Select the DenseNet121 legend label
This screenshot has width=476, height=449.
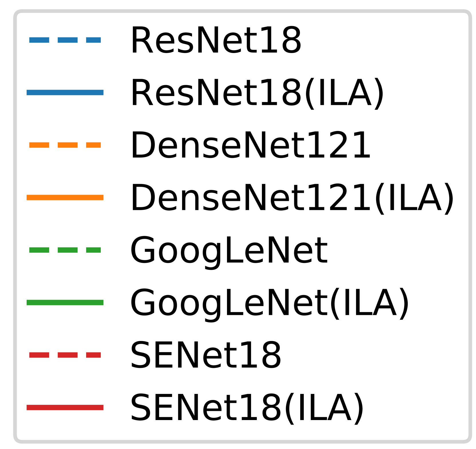pyautogui.click(x=250, y=145)
